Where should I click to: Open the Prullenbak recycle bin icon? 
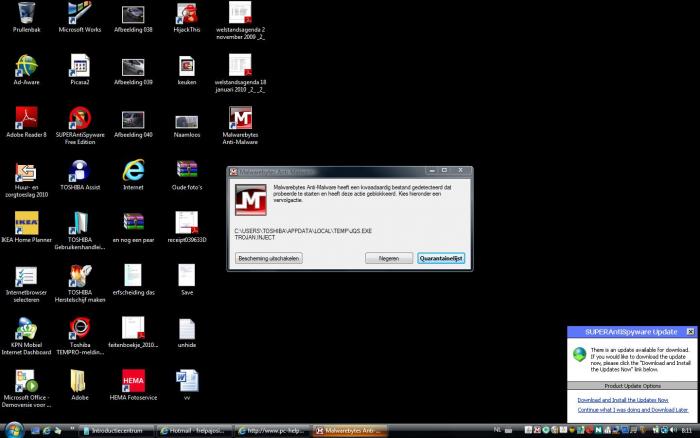[26, 17]
